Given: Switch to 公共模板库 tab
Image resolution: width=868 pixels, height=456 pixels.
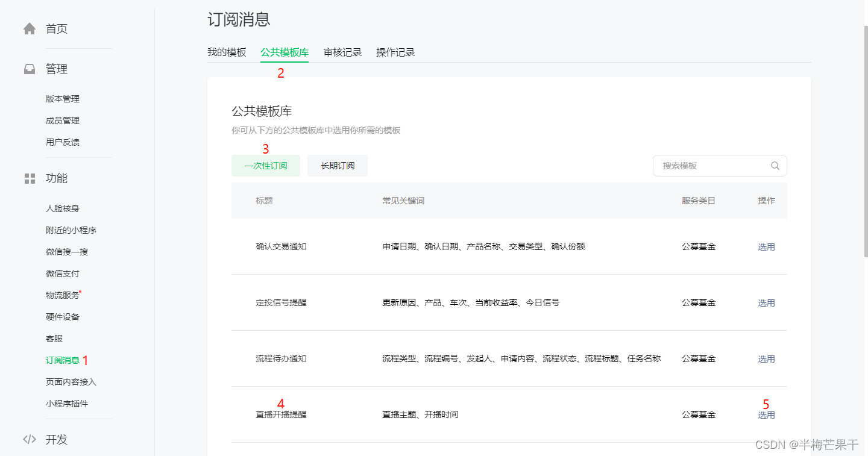Looking at the screenshot, I should point(285,52).
